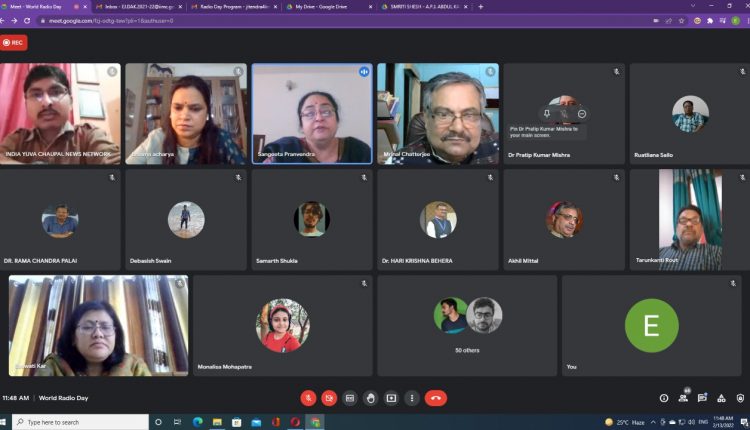
Task: Toggle the microphone mute button
Action: (308, 398)
